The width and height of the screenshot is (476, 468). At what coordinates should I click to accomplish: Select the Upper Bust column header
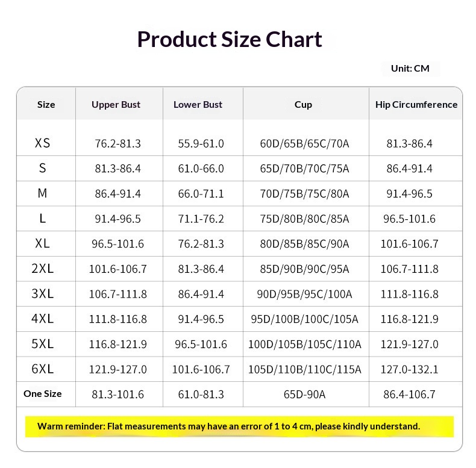click(116, 104)
